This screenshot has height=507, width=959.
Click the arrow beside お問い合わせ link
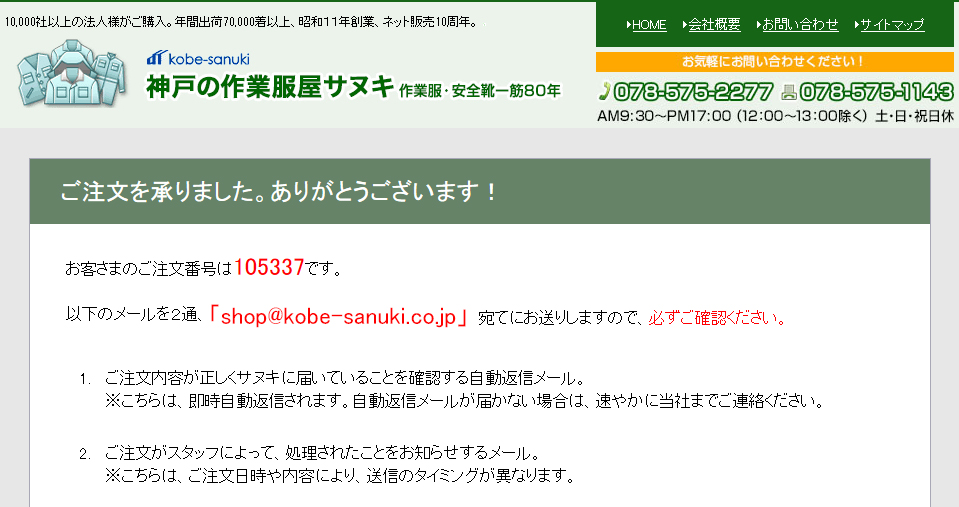coord(758,25)
